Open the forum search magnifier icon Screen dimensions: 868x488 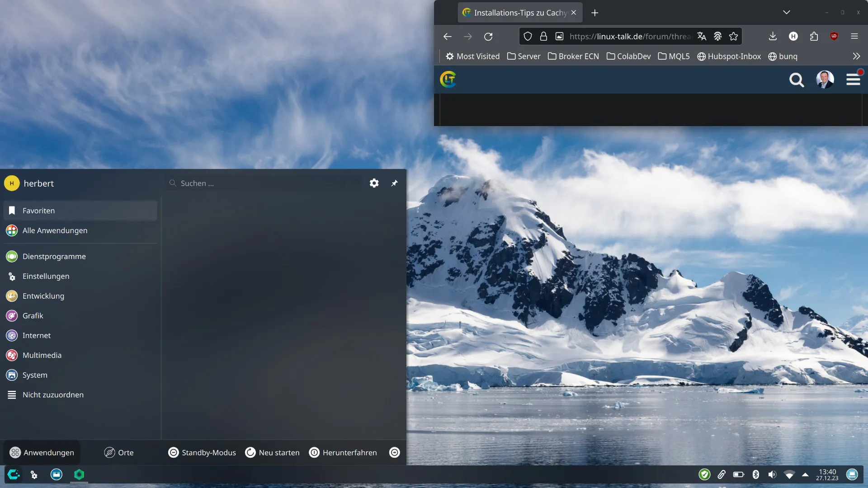coord(797,80)
